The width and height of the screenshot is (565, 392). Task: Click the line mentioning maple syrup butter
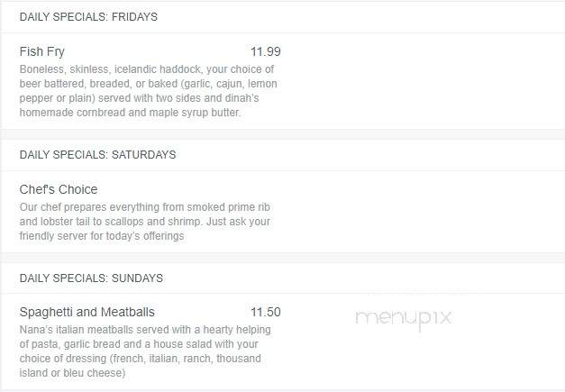click(130, 113)
